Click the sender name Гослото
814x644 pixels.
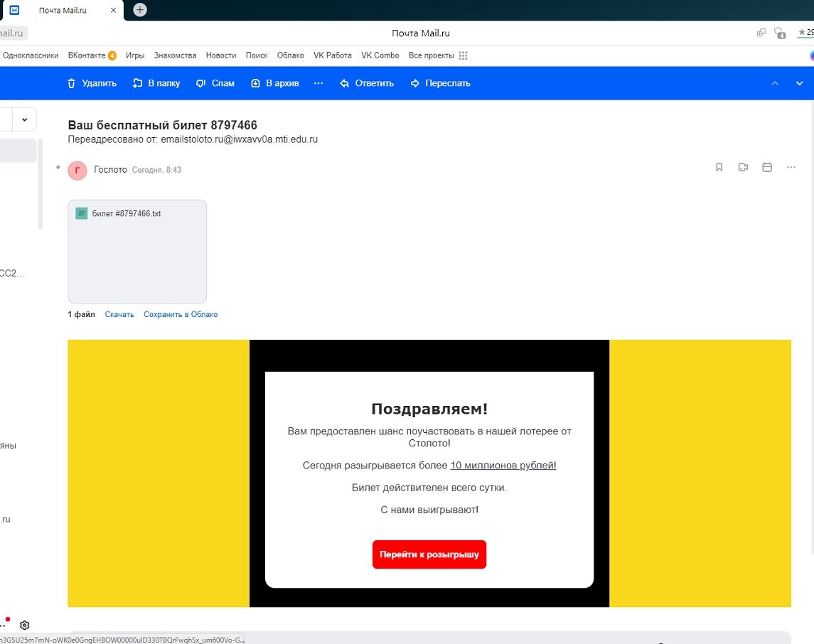(110, 170)
